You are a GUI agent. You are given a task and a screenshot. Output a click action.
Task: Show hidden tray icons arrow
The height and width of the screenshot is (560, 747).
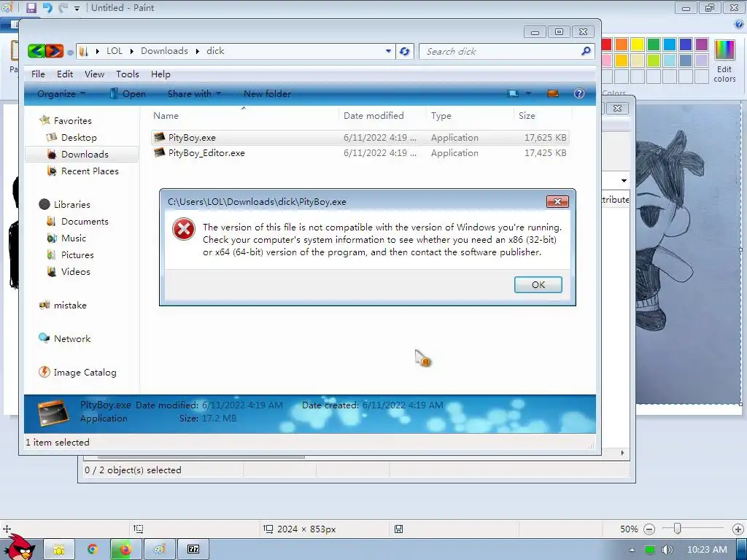(x=632, y=550)
